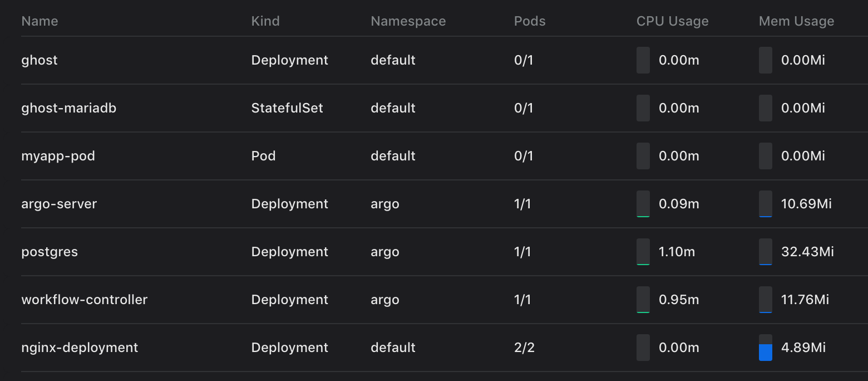Sort by Pods column header
This screenshot has height=381, width=868.
[530, 21]
